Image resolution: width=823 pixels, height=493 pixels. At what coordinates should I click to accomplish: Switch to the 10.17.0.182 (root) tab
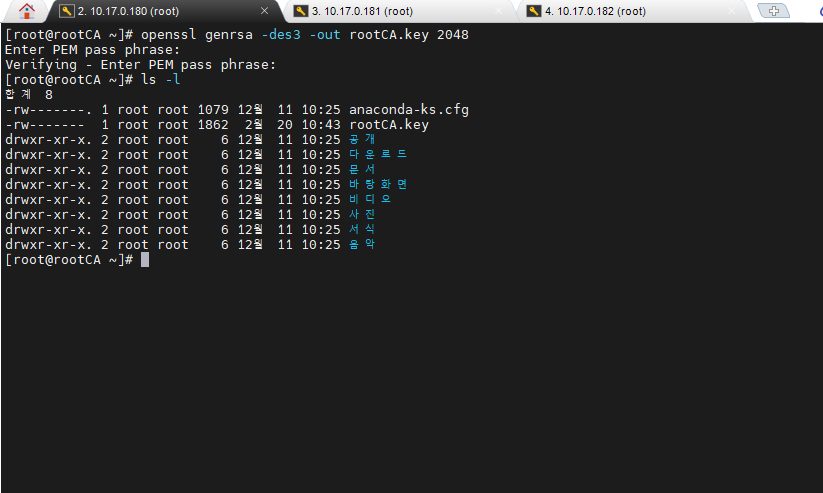(x=632, y=11)
